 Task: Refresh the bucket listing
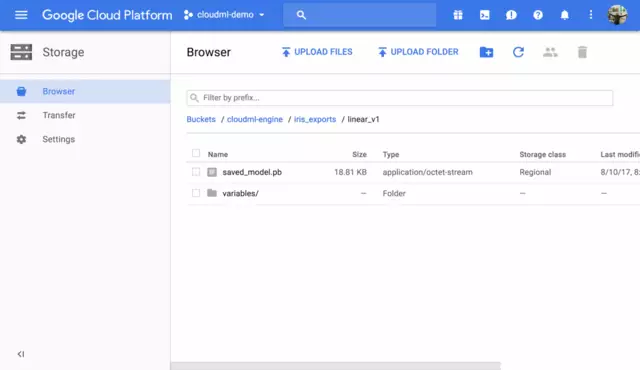tap(518, 52)
